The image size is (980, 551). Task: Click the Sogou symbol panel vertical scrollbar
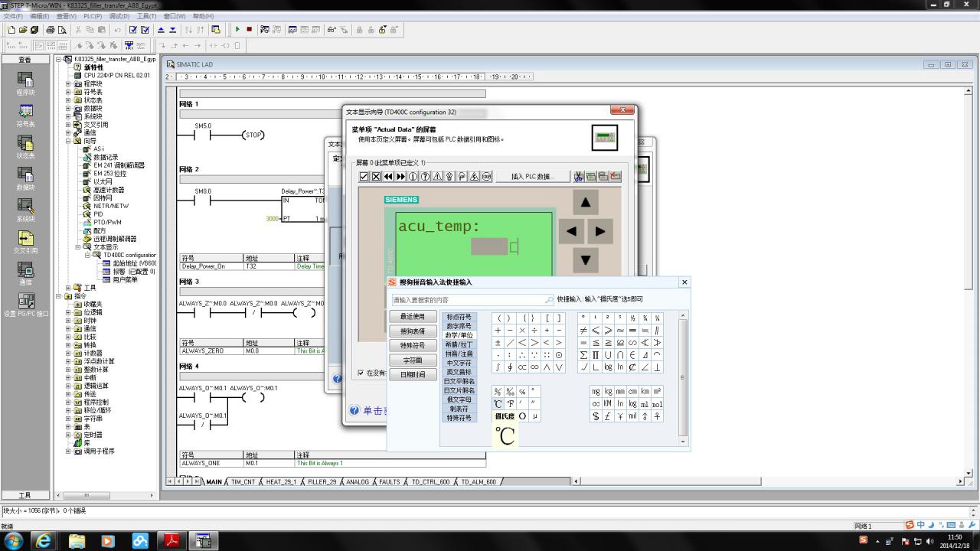point(683,378)
